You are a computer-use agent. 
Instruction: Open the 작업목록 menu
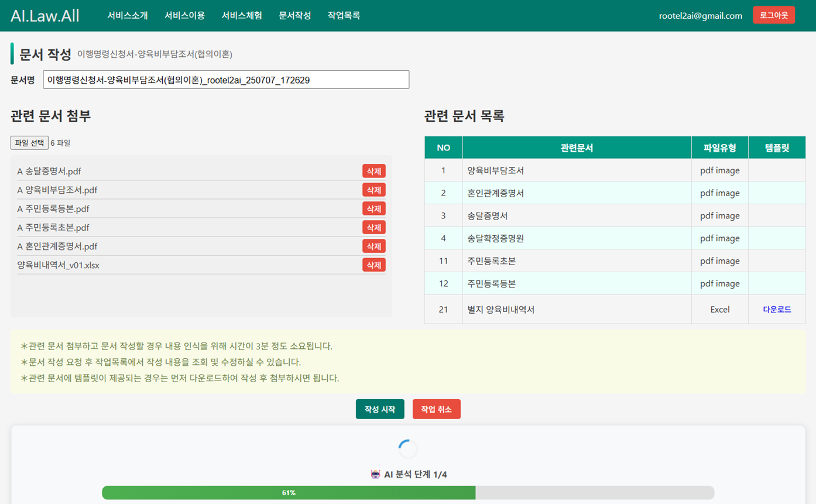pos(344,16)
